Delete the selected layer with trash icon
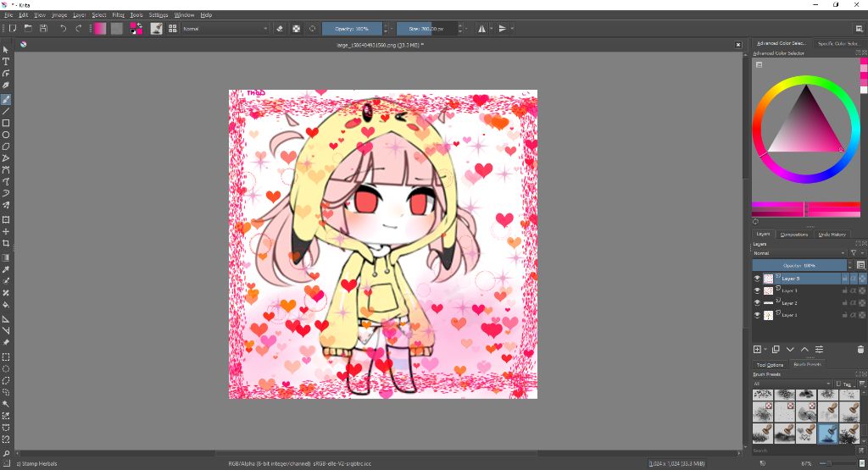Screen dimensions: 868x470 860,350
